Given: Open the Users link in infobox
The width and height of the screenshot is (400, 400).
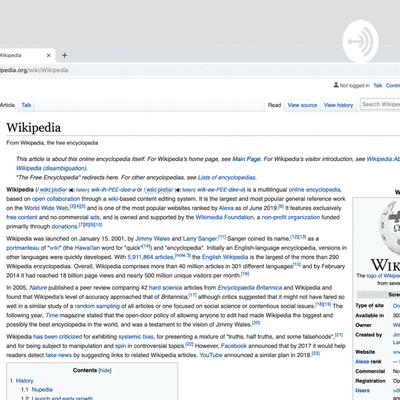Looking at the screenshot, I should [362, 390].
